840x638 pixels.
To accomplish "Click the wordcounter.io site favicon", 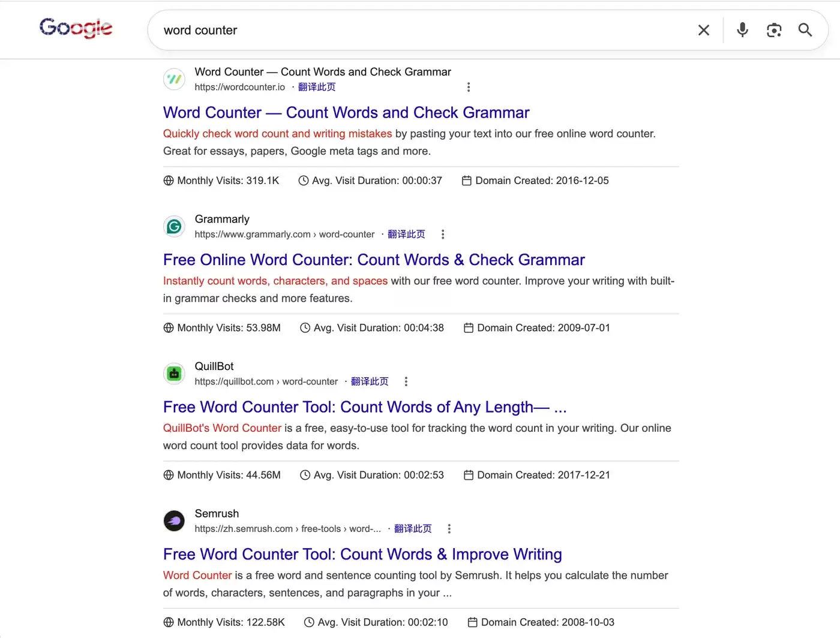I will point(174,79).
